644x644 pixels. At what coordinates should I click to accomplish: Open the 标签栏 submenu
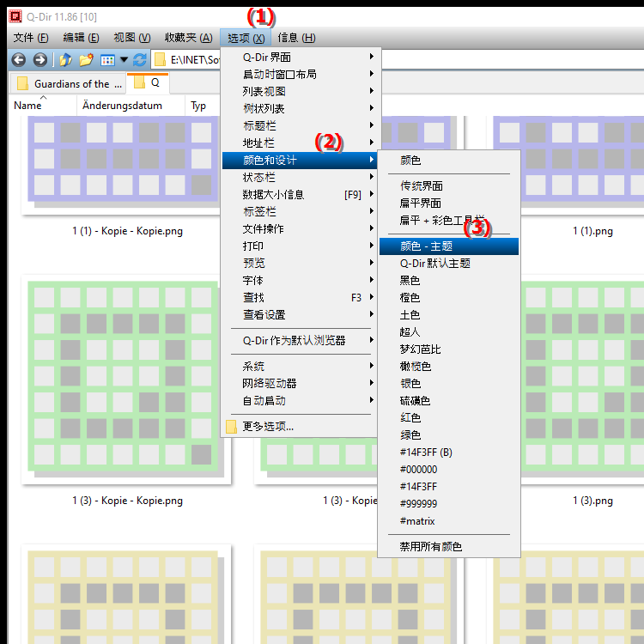point(300,211)
